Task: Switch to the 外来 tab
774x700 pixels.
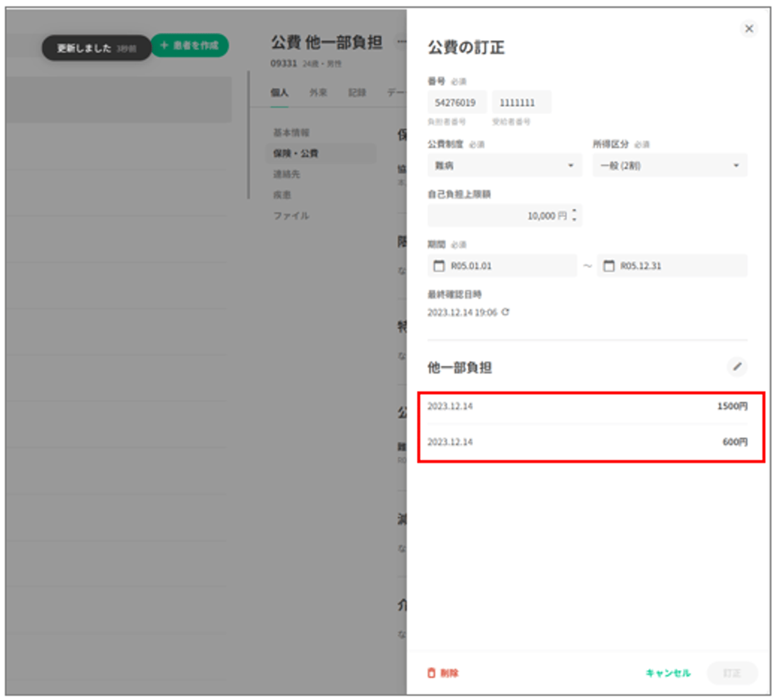Action: click(318, 92)
